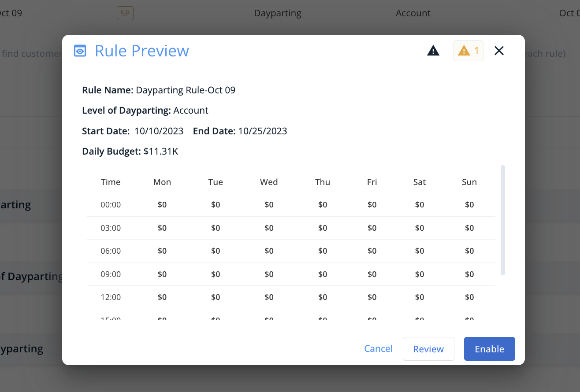Click the start date 10/10/2023
The height and width of the screenshot is (392, 580).
[x=159, y=131]
